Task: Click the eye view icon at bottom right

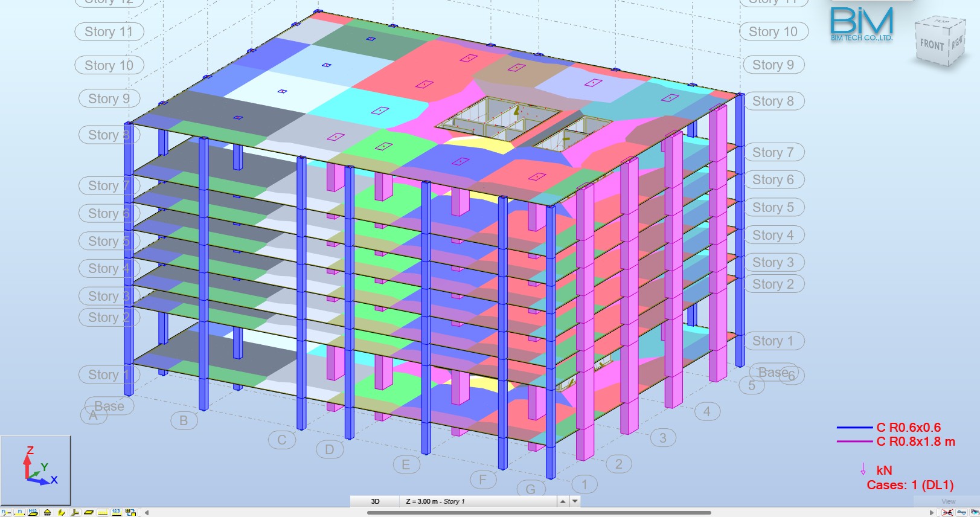Action: [975, 513]
